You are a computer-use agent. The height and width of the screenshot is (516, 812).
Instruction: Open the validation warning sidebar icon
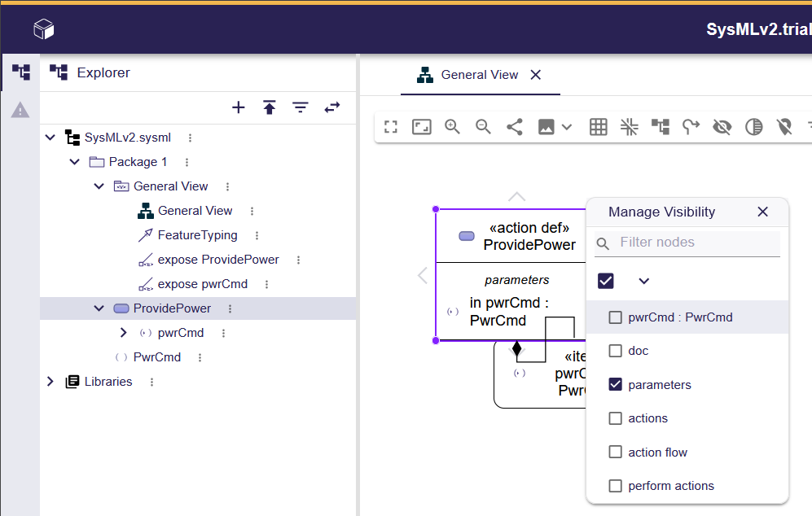click(x=20, y=110)
